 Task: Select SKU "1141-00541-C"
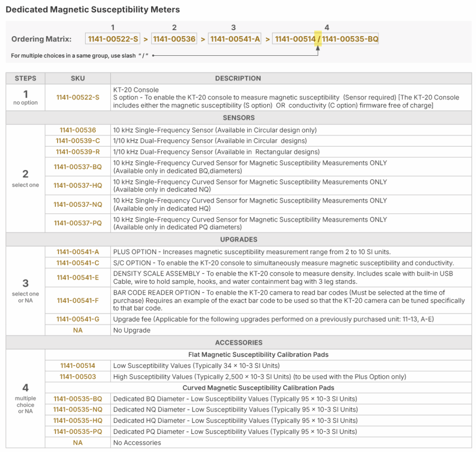coord(78,263)
